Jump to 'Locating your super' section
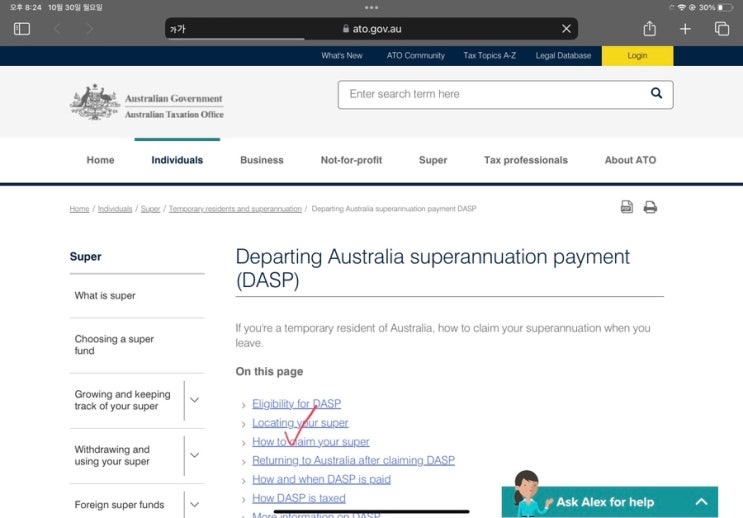Viewport: 743px width, 518px height. tap(300, 423)
